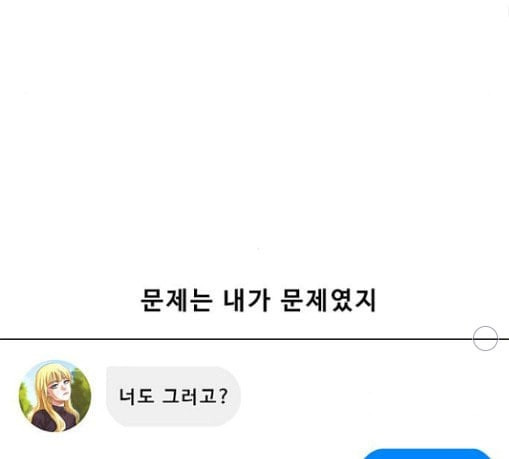Click '그러고?' inside the gray bubble
The width and height of the screenshot is (509, 459).
[x=195, y=396]
